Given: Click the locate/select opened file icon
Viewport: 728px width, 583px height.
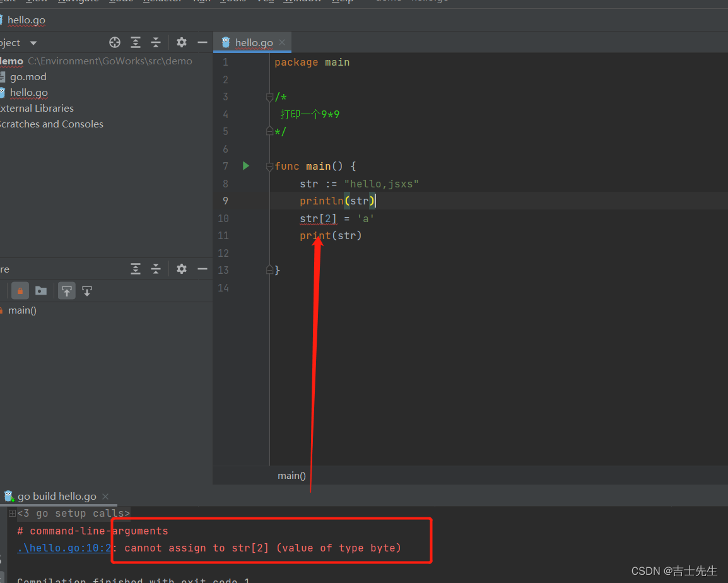Looking at the screenshot, I should point(115,43).
